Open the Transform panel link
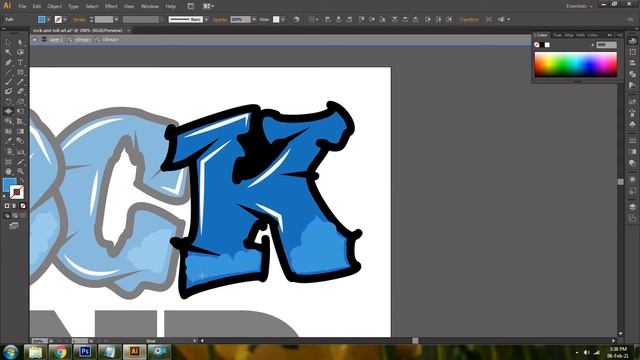 pyautogui.click(x=469, y=19)
